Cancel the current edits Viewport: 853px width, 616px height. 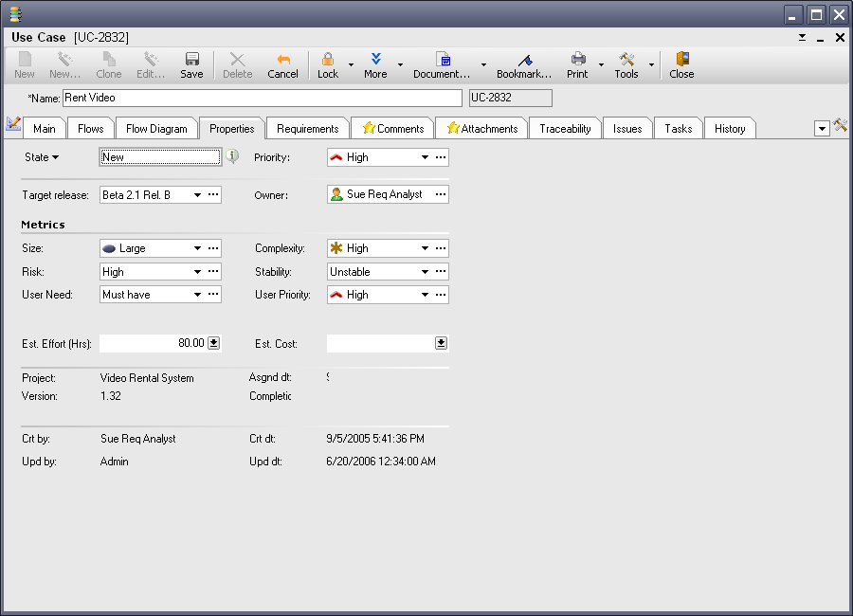[282, 65]
